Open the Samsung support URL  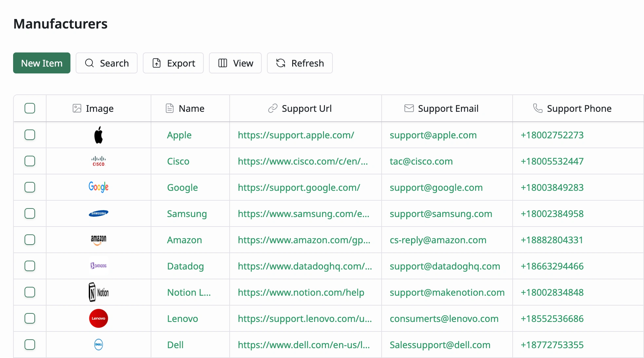click(x=303, y=214)
